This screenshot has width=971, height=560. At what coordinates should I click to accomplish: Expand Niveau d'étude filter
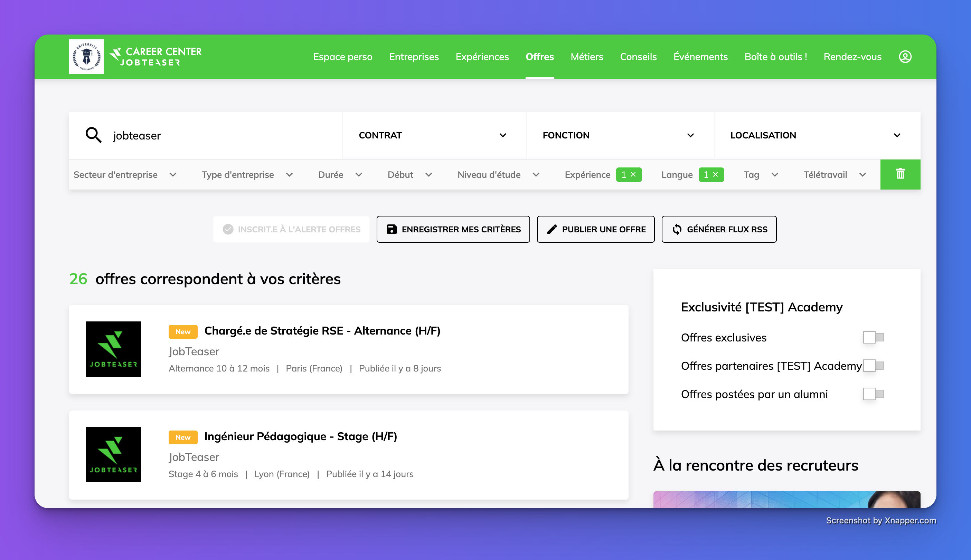pos(498,175)
